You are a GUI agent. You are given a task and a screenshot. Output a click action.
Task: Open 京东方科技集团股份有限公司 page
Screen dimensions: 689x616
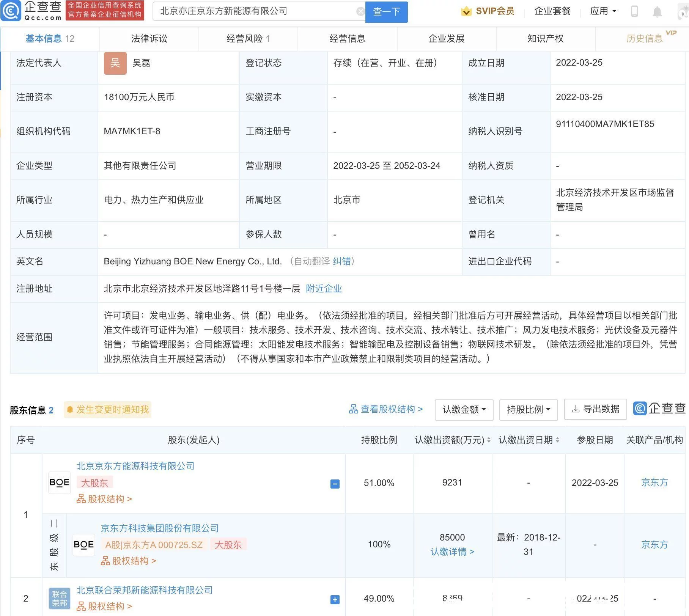coord(160,528)
